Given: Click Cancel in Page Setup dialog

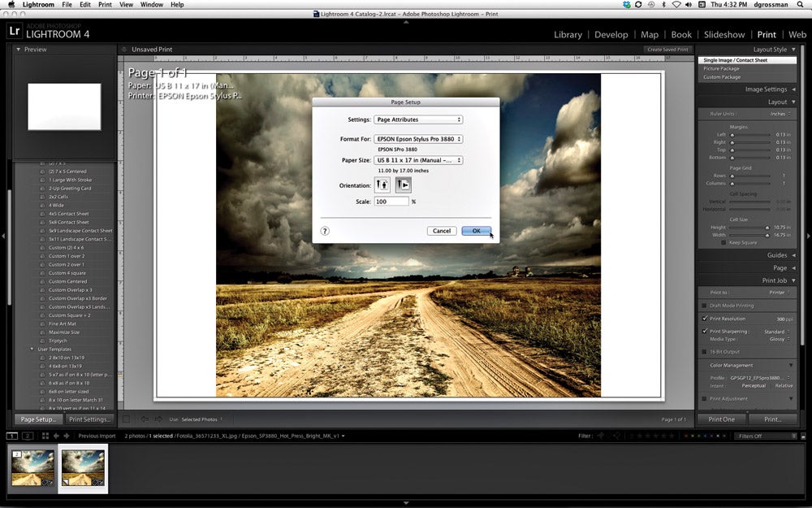Looking at the screenshot, I should click(442, 231).
